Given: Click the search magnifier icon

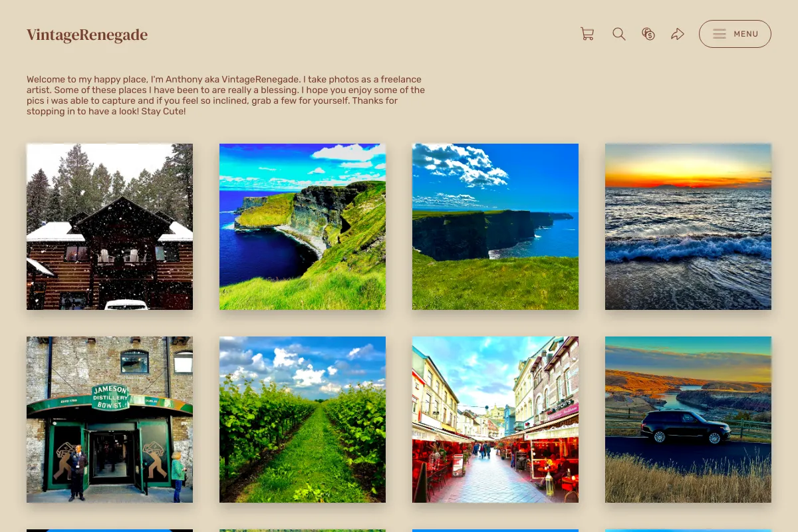Looking at the screenshot, I should [x=619, y=34].
